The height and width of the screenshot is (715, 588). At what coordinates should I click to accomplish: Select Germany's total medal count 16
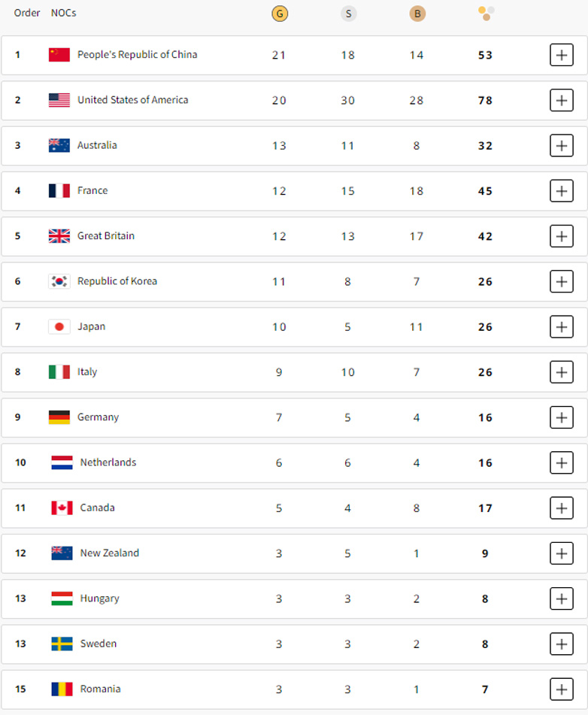485,417
